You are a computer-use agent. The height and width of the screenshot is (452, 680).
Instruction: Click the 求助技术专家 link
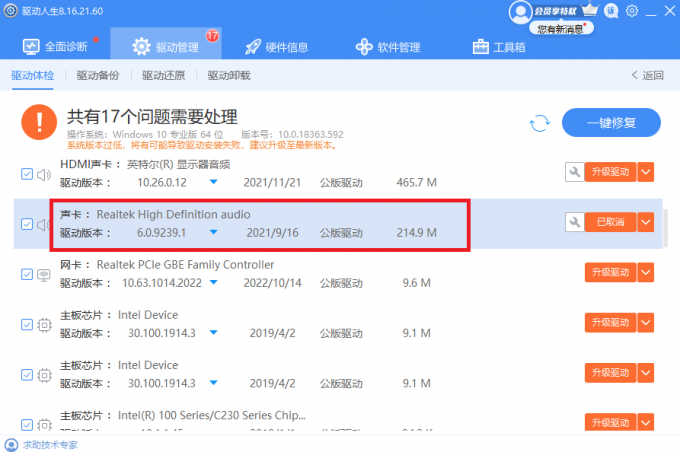(47, 445)
